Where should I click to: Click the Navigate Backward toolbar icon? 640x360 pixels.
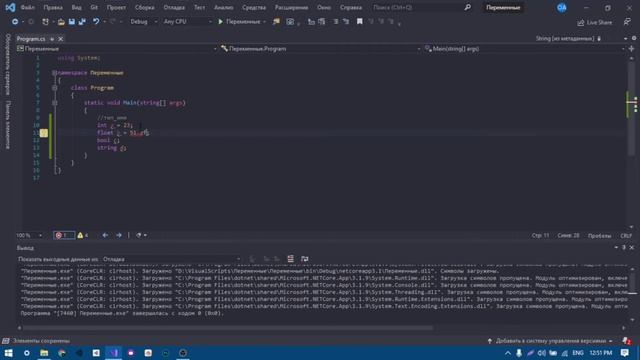click(15, 22)
